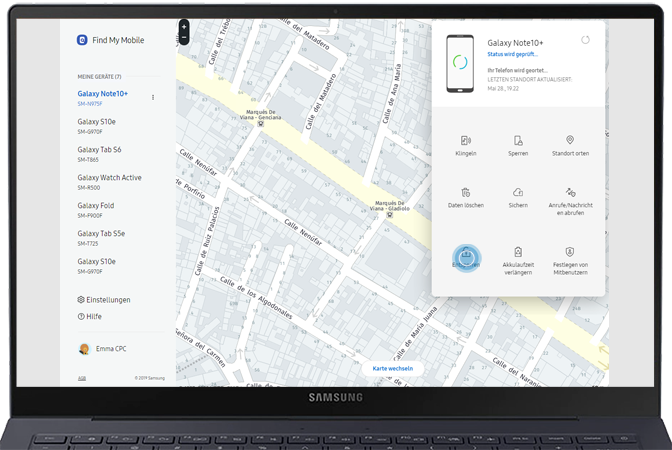Zoom in the map with plus button

pyautogui.click(x=184, y=27)
